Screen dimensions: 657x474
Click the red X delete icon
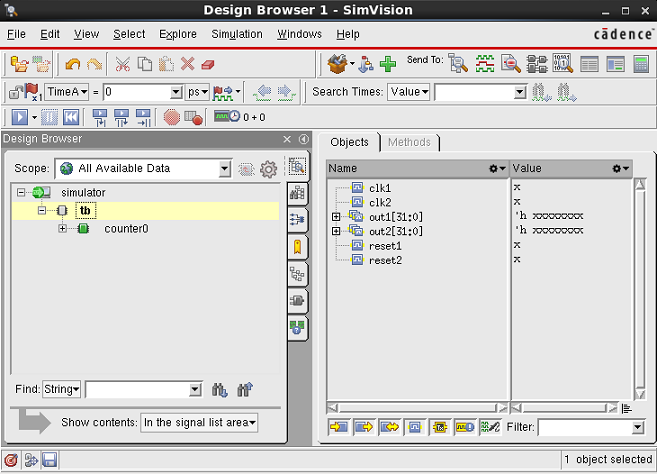click(x=187, y=64)
